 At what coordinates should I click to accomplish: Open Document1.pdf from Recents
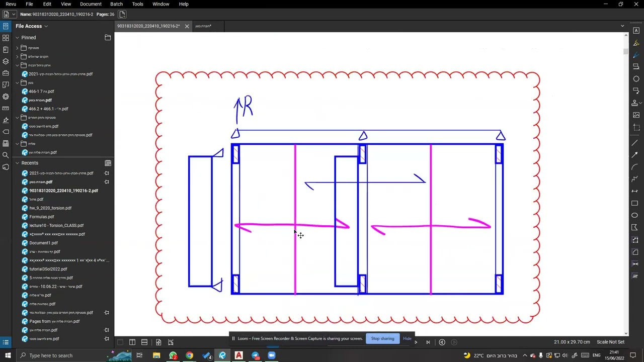point(43,243)
